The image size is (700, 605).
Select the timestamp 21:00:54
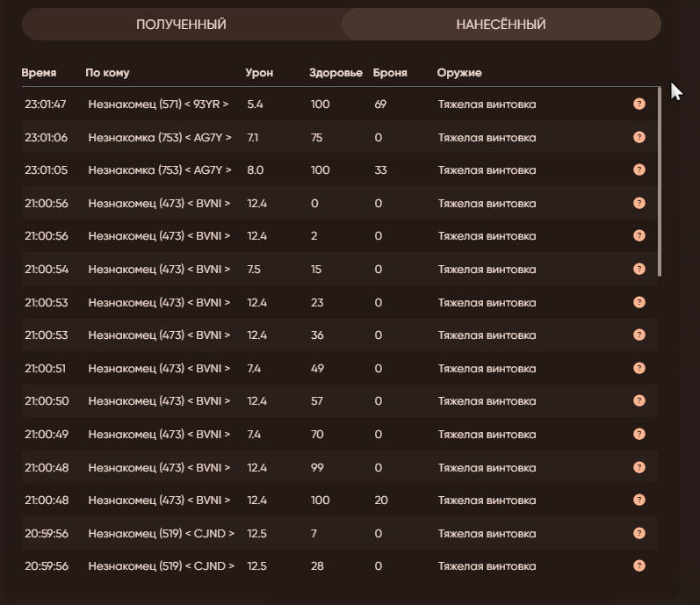[47, 270]
